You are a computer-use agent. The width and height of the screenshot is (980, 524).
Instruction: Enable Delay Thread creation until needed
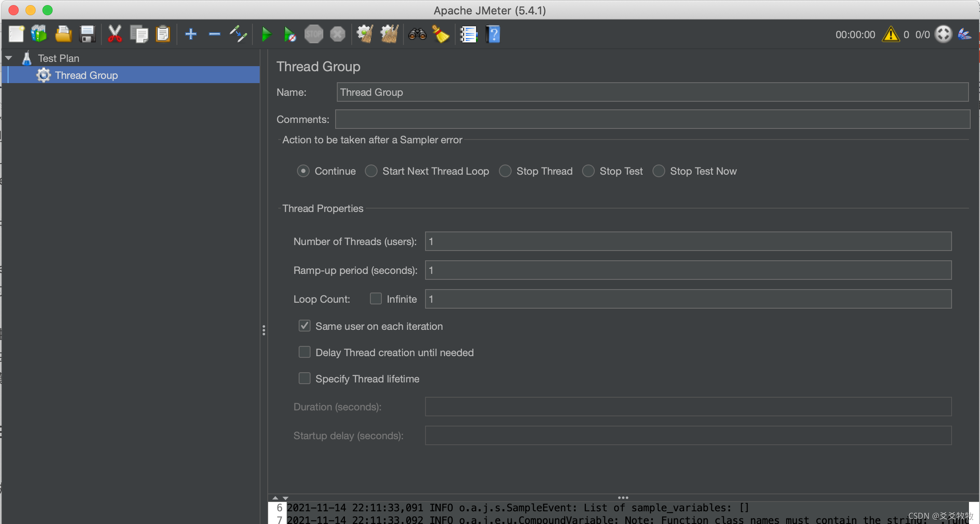pyautogui.click(x=305, y=352)
